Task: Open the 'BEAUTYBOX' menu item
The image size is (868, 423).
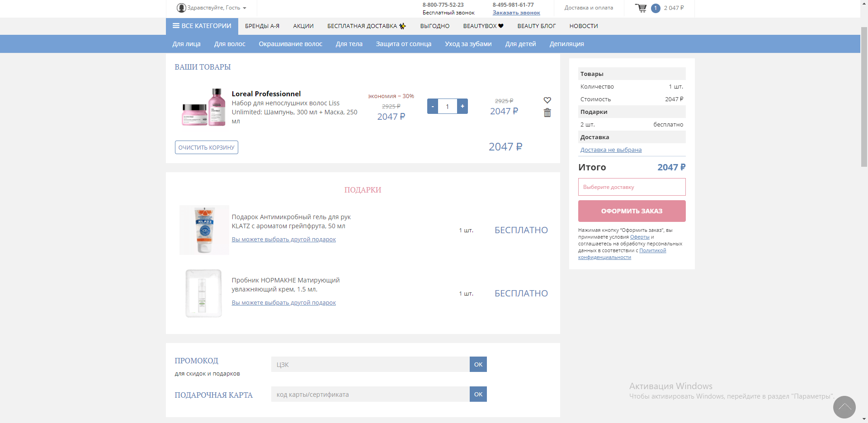Action: pyautogui.click(x=483, y=26)
